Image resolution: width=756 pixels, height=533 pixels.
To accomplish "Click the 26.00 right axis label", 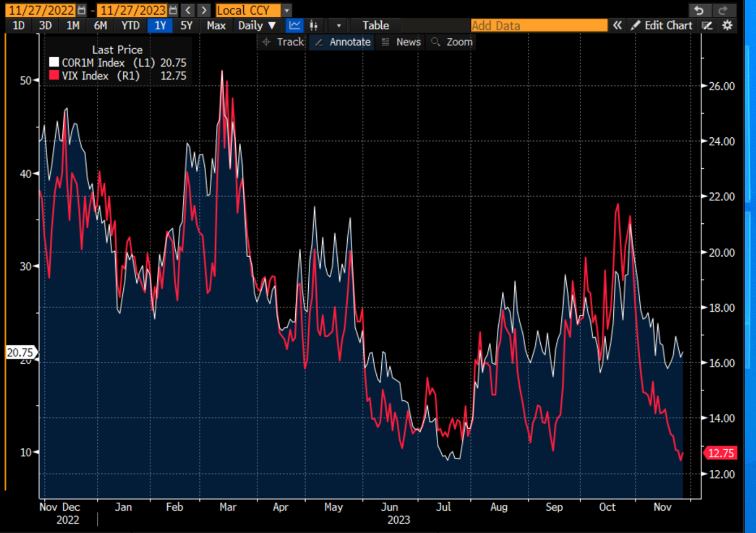I will (722, 86).
